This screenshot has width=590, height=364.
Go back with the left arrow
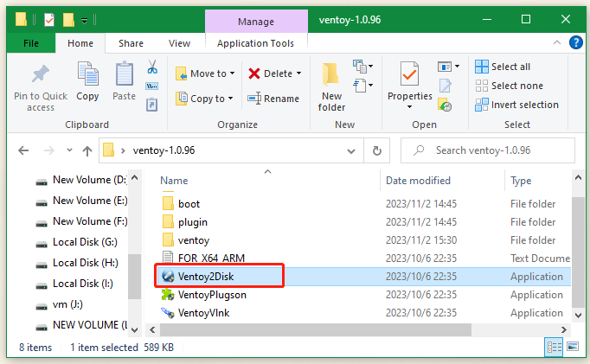click(23, 150)
